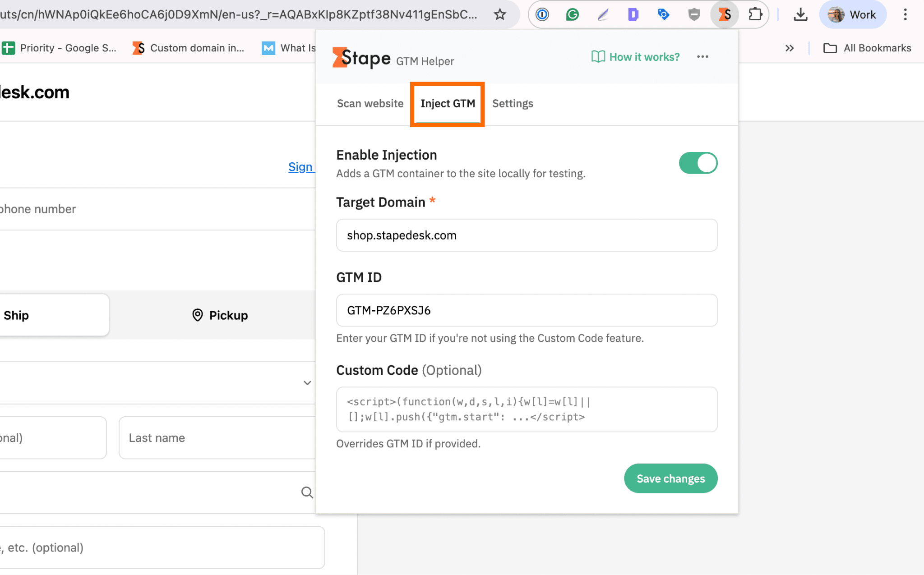The height and width of the screenshot is (575, 924).
Task: Select the Pickup delivery option
Action: pos(220,315)
